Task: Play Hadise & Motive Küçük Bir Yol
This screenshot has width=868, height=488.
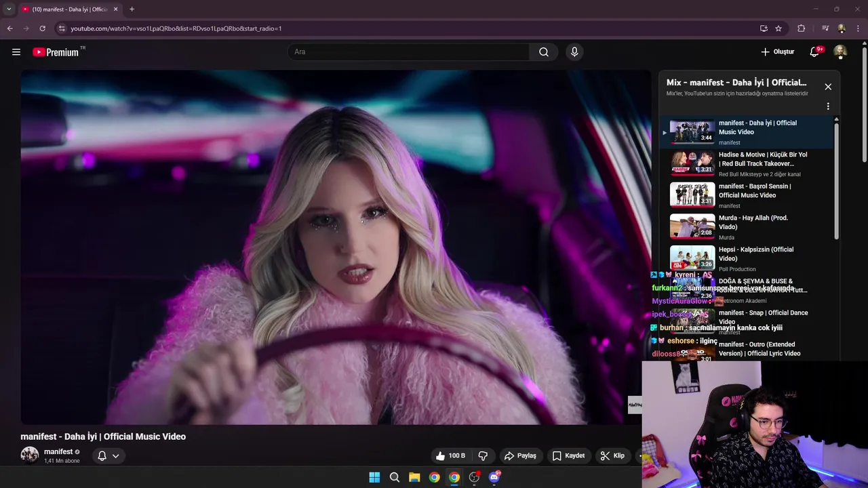Action: (x=746, y=163)
